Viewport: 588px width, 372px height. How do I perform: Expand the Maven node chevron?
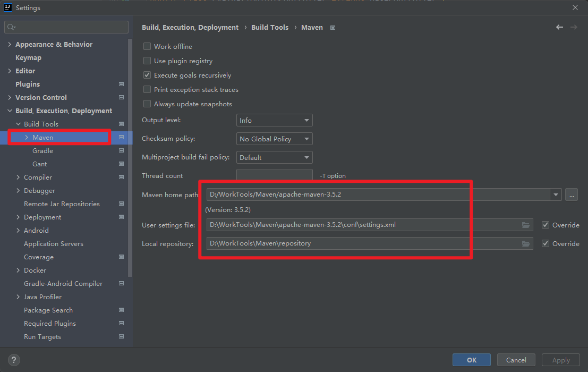coord(27,137)
